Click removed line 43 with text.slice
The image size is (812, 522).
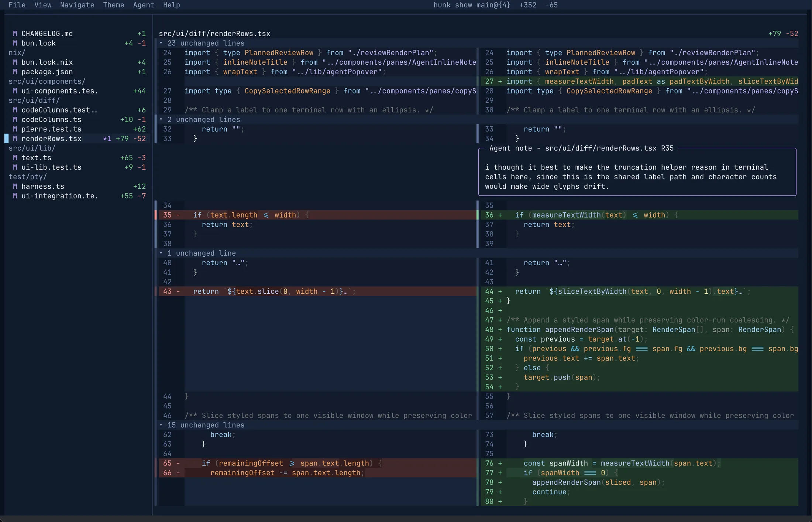coord(317,291)
